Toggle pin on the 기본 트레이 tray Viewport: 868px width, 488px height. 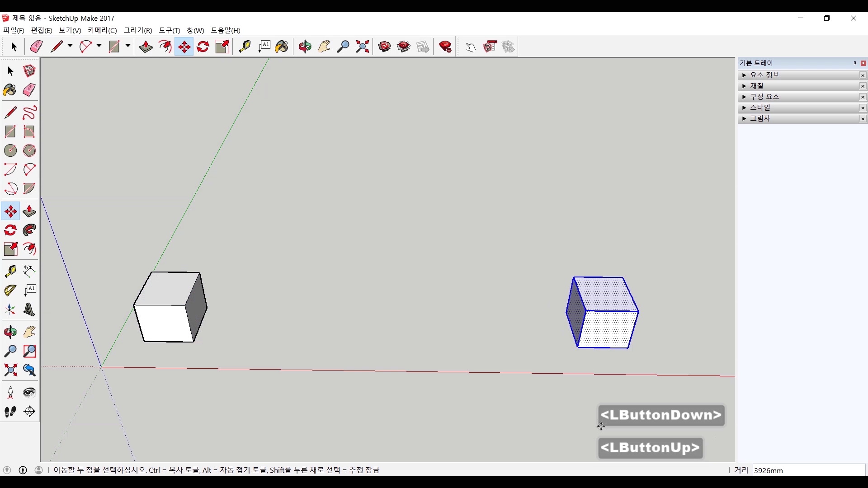(x=854, y=63)
